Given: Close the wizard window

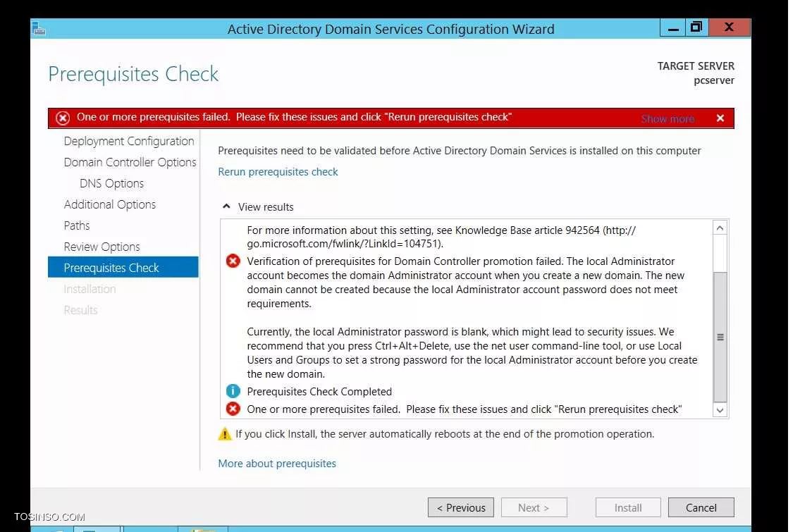Looking at the screenshot, I should point(729,27).
